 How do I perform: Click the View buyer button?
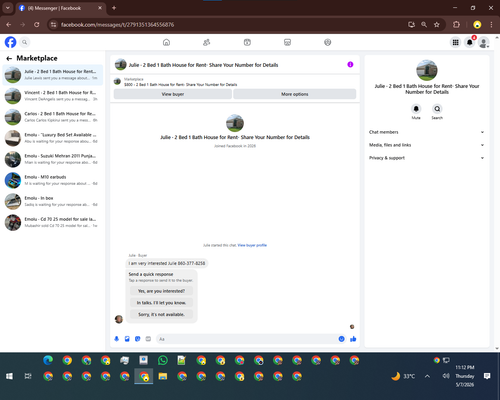(x=173, y=94)
